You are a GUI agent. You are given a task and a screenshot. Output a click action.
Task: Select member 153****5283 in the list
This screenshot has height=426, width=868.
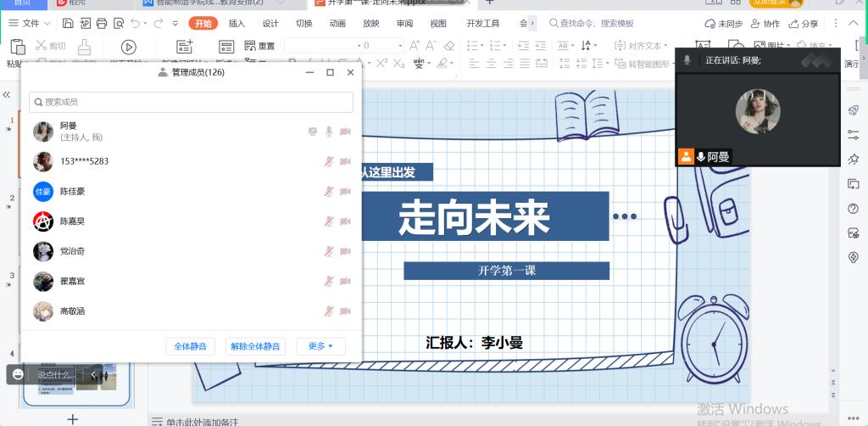84,161
